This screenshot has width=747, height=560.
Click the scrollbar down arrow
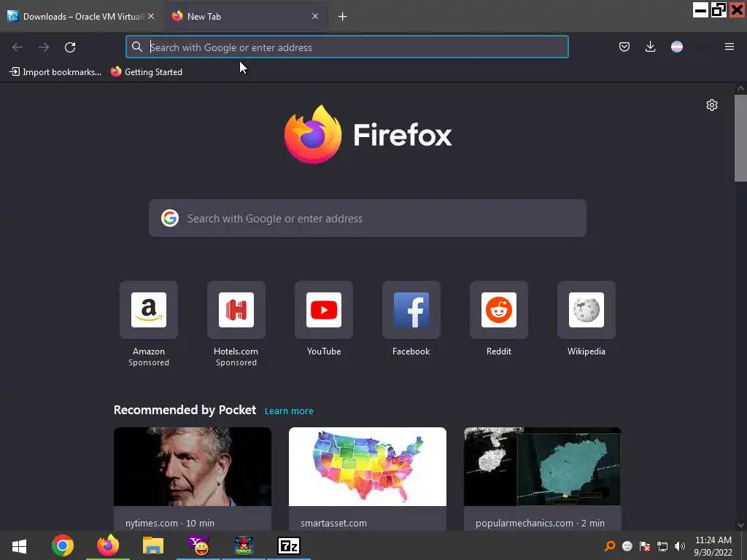click(x=740, y=525)
